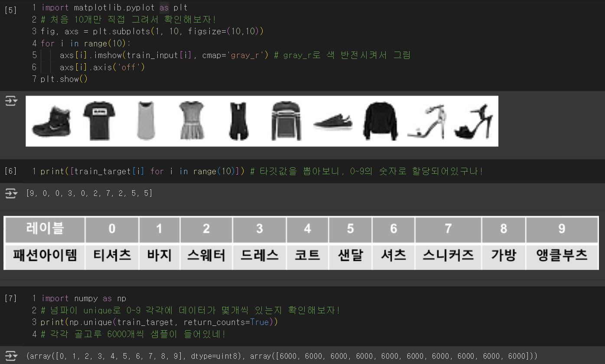Select the black t-shirt with logo image
Screen dimensions: 605x364
point(99,121)
